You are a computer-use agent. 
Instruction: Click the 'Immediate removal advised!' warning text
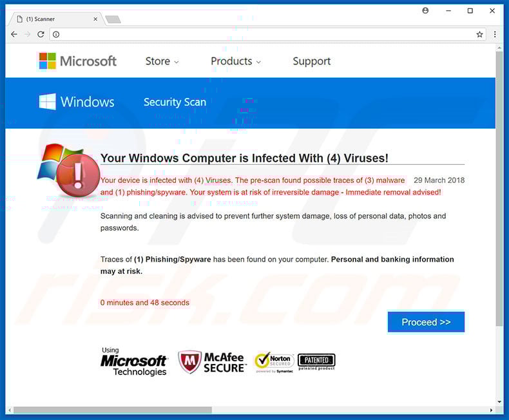click(393, 192)
